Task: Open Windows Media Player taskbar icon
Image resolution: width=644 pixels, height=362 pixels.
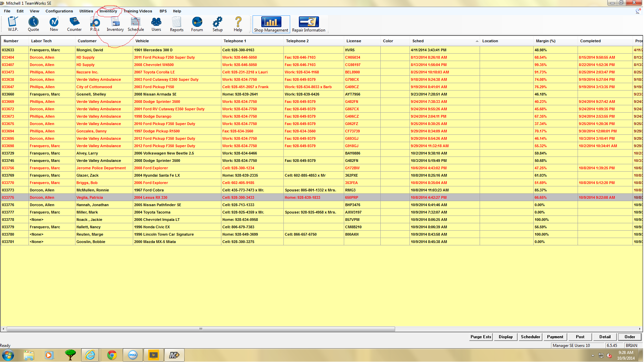Action: pos(49,355)
